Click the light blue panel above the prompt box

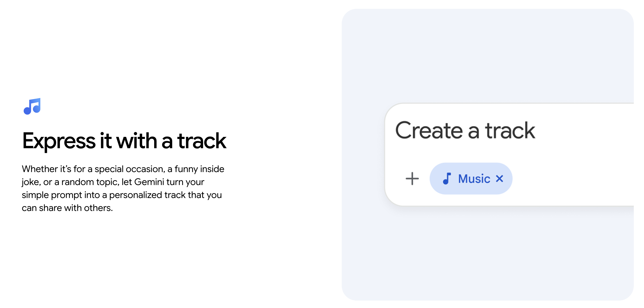(488, 55)
